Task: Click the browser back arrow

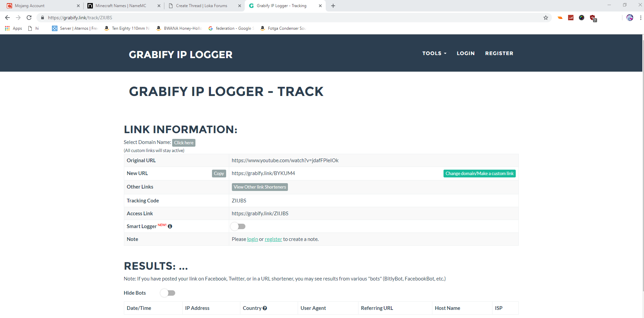Action: [x=7, y=18]
